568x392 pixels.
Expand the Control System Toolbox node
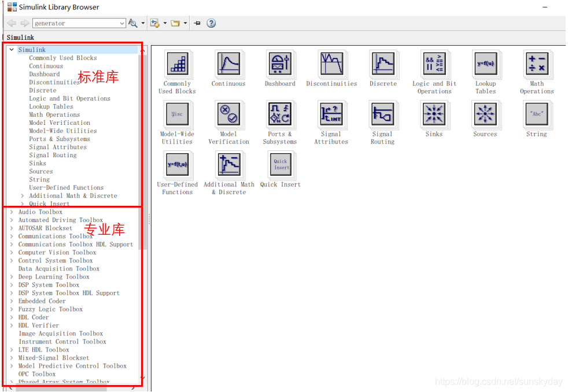[x=12, y=261]
